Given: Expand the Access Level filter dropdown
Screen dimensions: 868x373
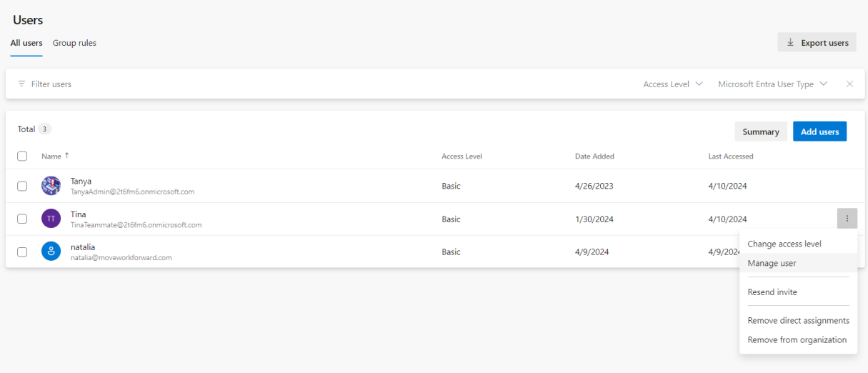Looking at the screenshot, I should 672,84.
